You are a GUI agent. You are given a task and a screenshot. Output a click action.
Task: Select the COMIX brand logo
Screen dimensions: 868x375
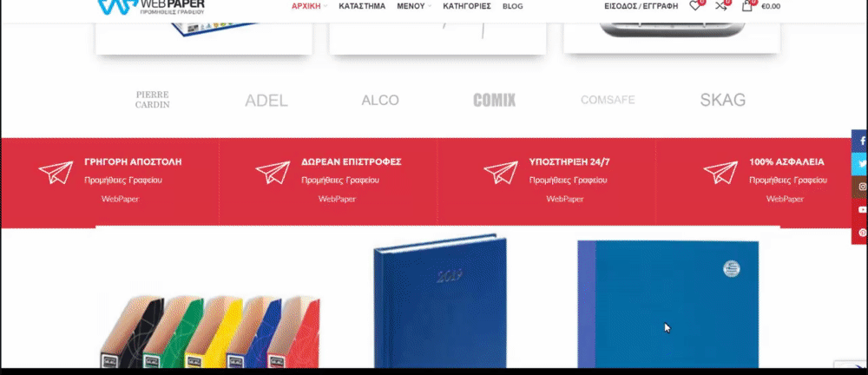tap(495, 100)
